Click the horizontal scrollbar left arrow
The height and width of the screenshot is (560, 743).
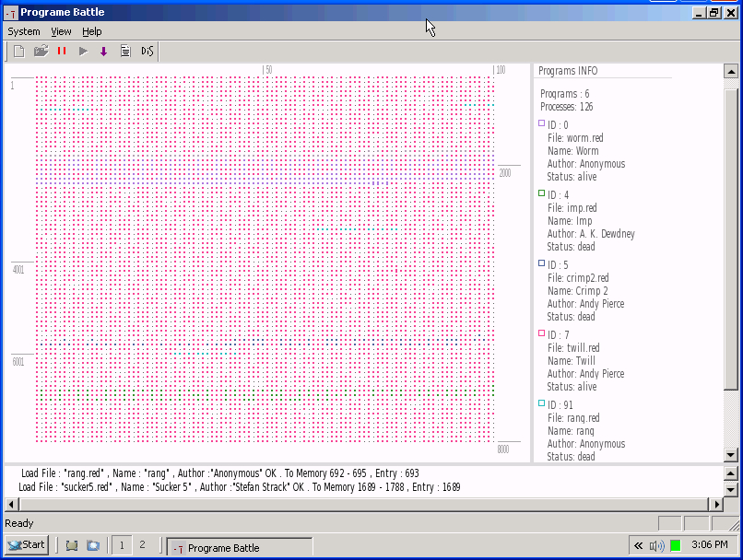click(11, 505)
